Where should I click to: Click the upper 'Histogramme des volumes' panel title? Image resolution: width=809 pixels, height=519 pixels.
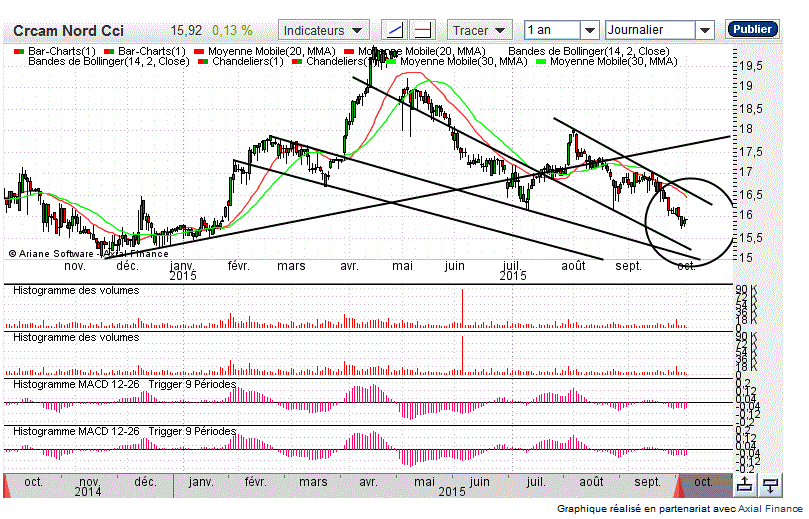click(75, 290)
